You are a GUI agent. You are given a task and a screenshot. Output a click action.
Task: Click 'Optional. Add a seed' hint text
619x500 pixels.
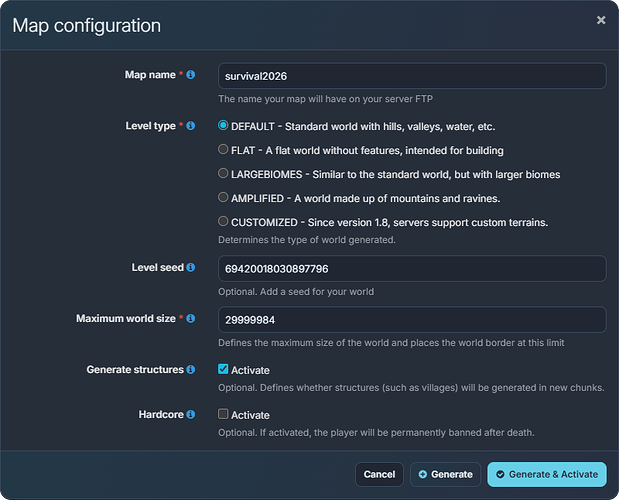(296, 292)
